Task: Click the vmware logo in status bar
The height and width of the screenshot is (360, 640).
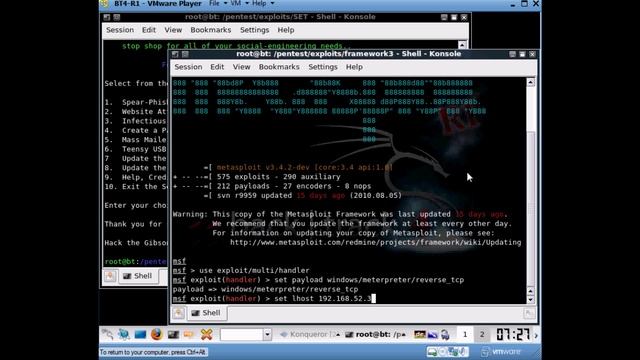Action: (x=501, y=351)
